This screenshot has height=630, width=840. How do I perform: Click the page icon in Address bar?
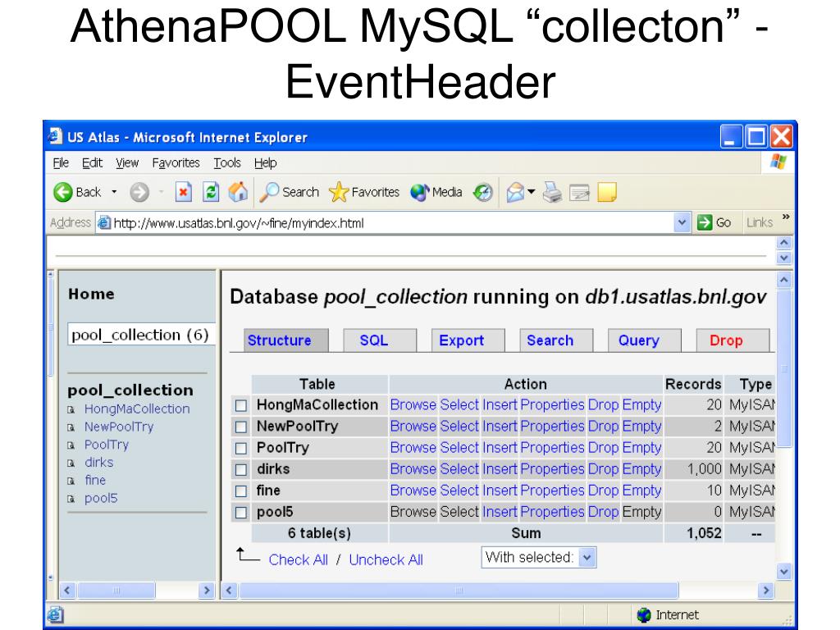point(104,222)
